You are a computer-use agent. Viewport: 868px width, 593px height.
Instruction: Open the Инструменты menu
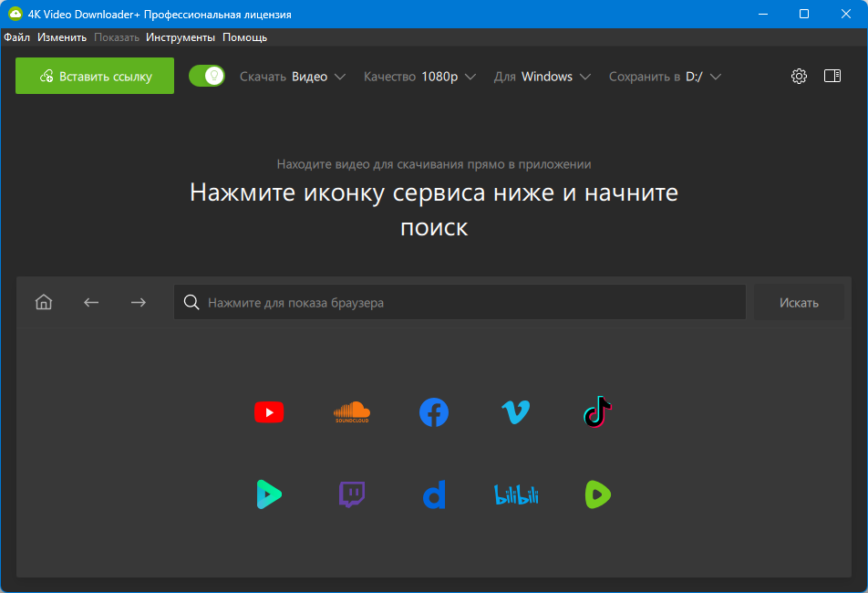[x=181, y=37]
